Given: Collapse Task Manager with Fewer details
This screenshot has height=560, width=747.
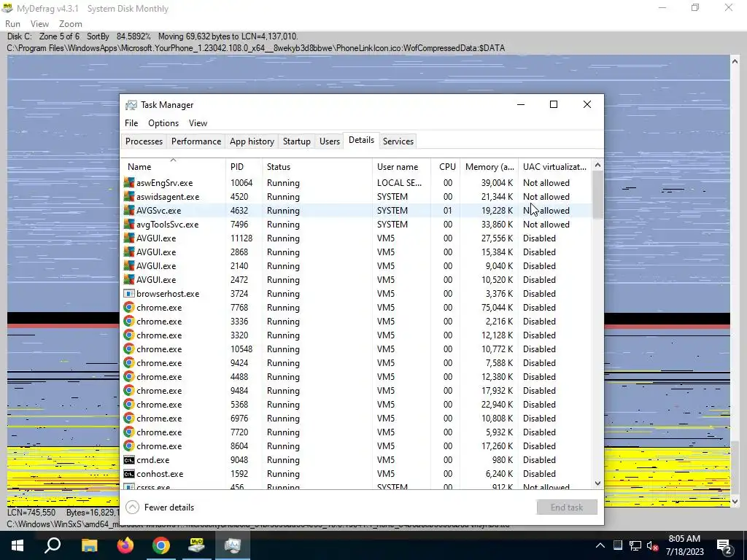Looking at the screenshot, I should pos(160,507).
